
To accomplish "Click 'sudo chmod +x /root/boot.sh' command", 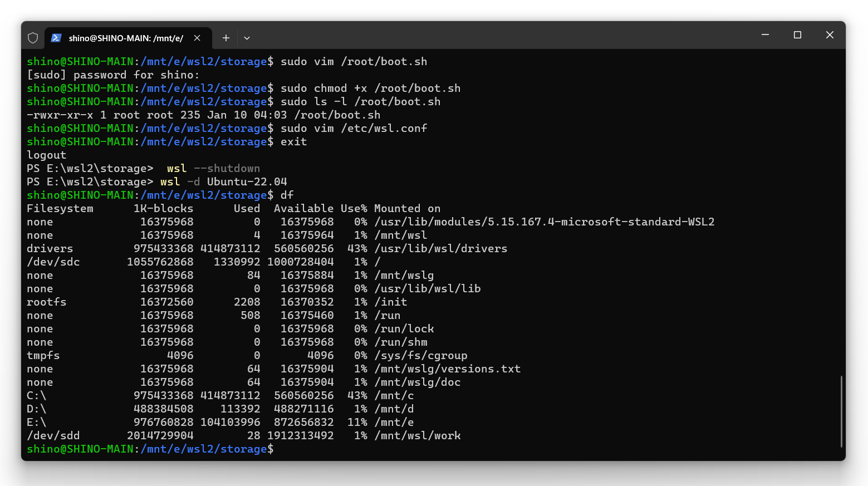I will click(371, 89).
